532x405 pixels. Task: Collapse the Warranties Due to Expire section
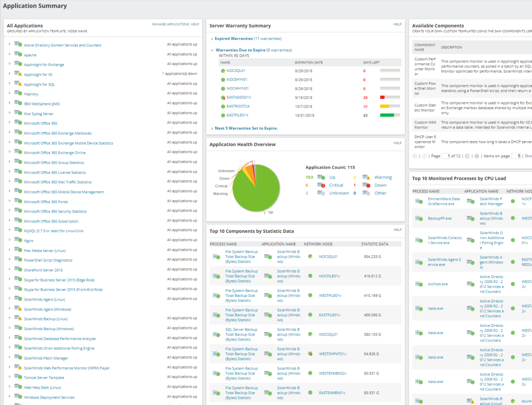tap(212, 51)
